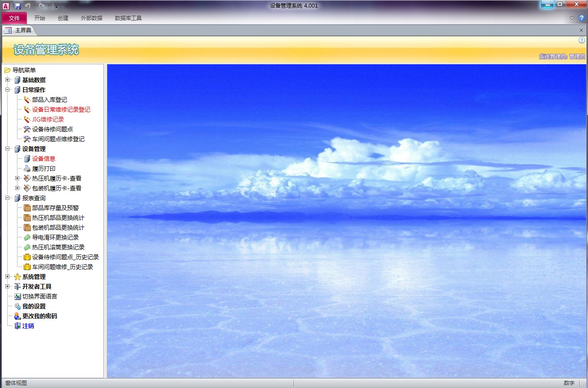
Task: Click the help icon in the yellow header
Action: [582, 40]
